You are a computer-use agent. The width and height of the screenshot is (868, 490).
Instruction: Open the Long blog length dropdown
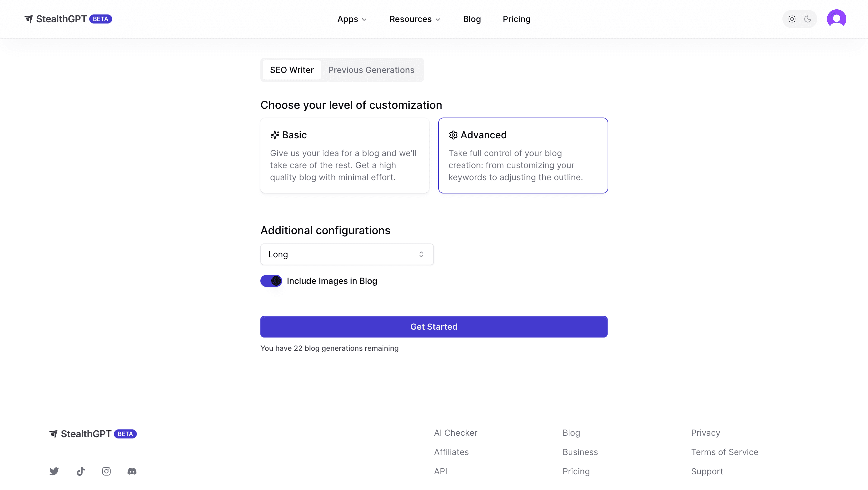(347, 254)
